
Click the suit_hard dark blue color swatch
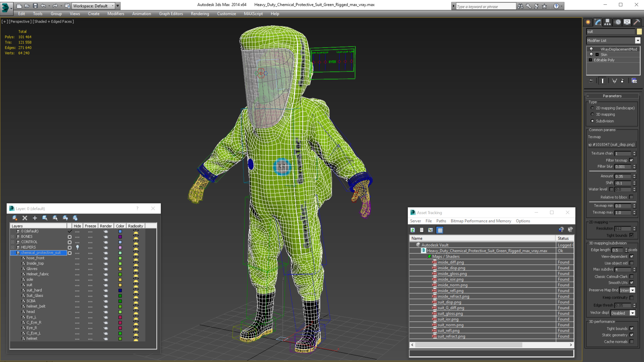click(120, 290)
